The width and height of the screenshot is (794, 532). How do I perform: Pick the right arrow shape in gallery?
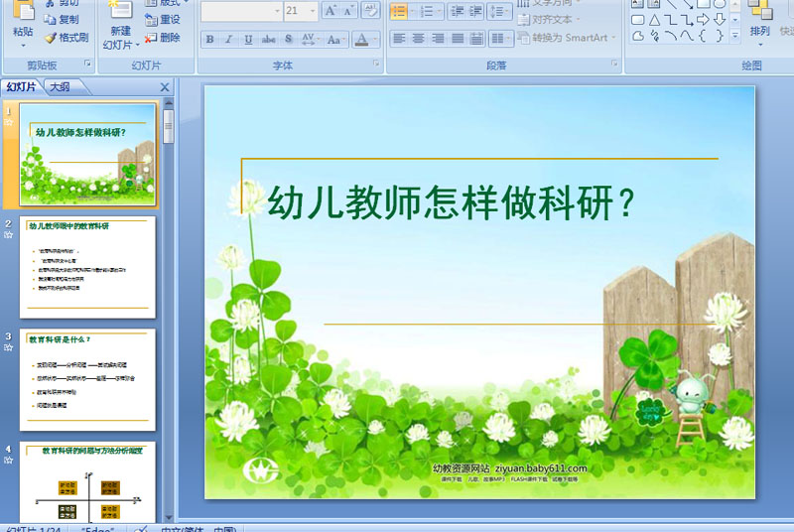(x=704, y=19)
